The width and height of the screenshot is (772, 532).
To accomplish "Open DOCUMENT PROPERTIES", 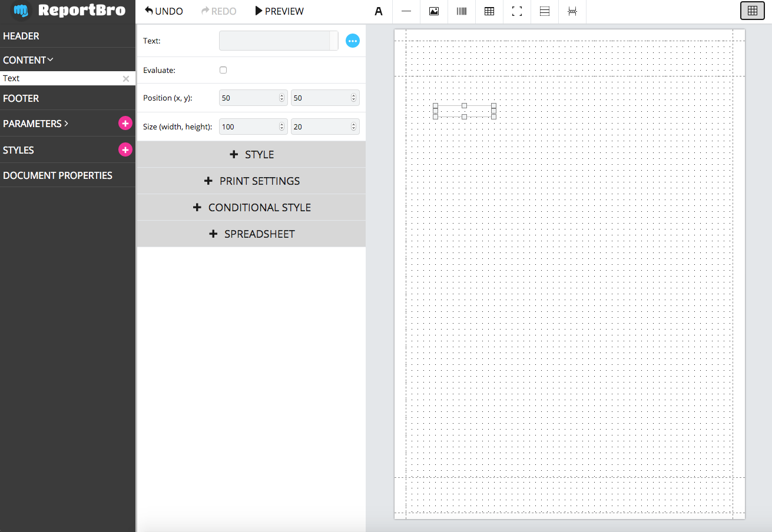I will pyautogui.click(x=68, y=175).
